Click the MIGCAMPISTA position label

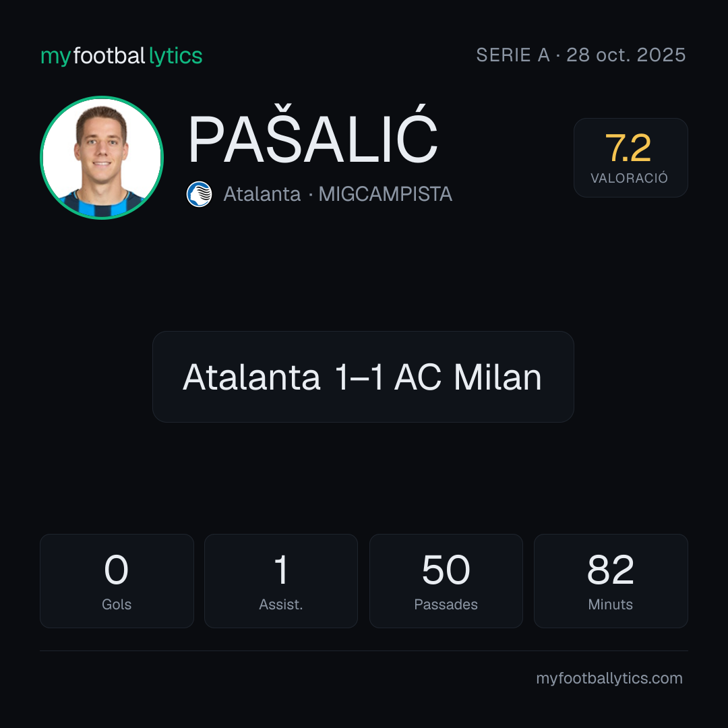(386, 194)
